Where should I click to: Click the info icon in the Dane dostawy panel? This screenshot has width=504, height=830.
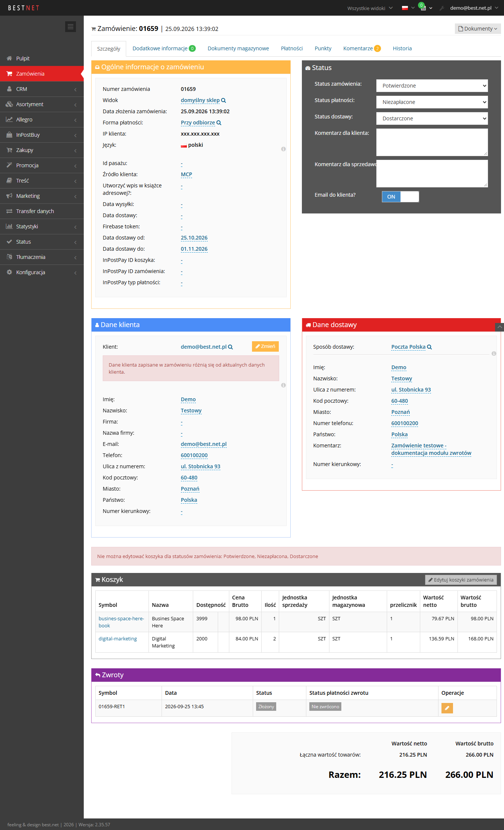494,354
